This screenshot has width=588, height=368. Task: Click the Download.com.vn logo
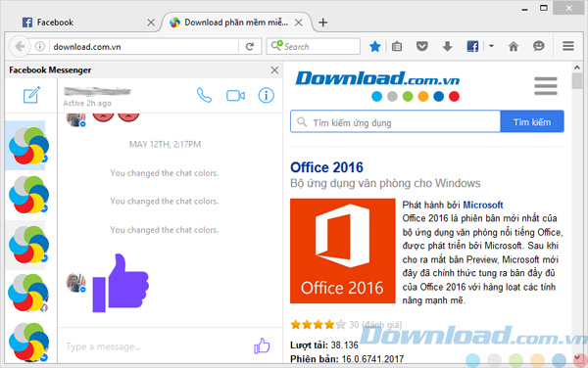377,86
